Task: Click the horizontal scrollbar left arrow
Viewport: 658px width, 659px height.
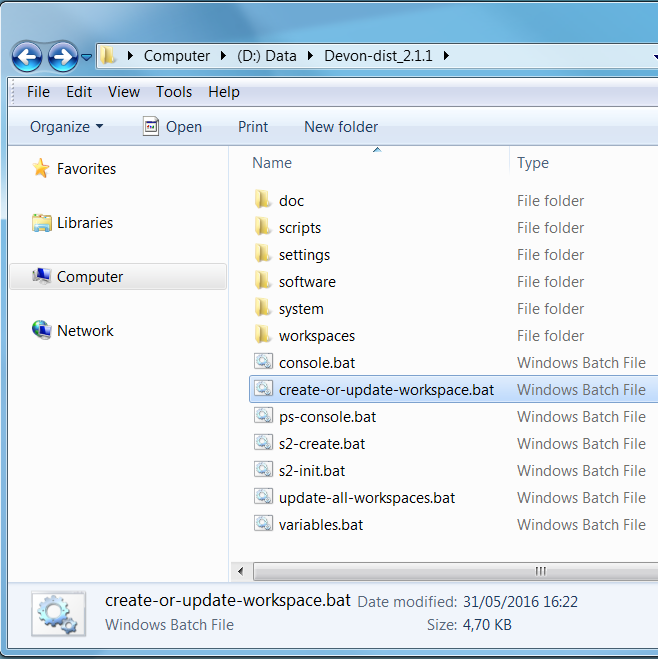Action: [241, 571]
